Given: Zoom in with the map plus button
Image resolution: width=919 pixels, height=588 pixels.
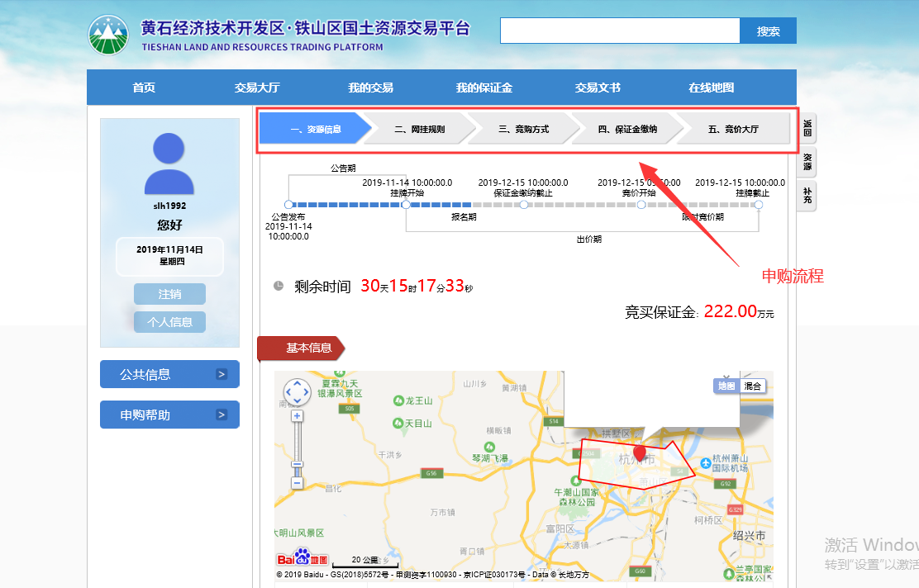Looking at the screenshot, I should click(x=297, y=416).
